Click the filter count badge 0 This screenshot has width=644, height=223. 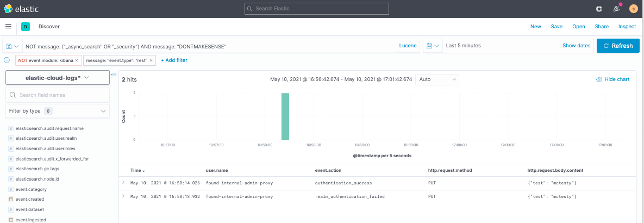(x=48, y=111)
